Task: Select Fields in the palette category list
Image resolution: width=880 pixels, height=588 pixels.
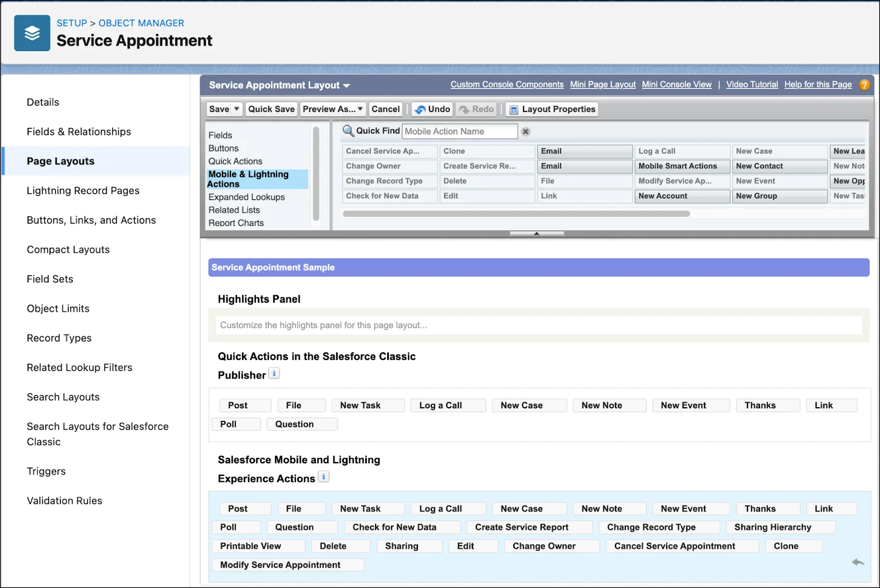Action: (x=220, y=135)
